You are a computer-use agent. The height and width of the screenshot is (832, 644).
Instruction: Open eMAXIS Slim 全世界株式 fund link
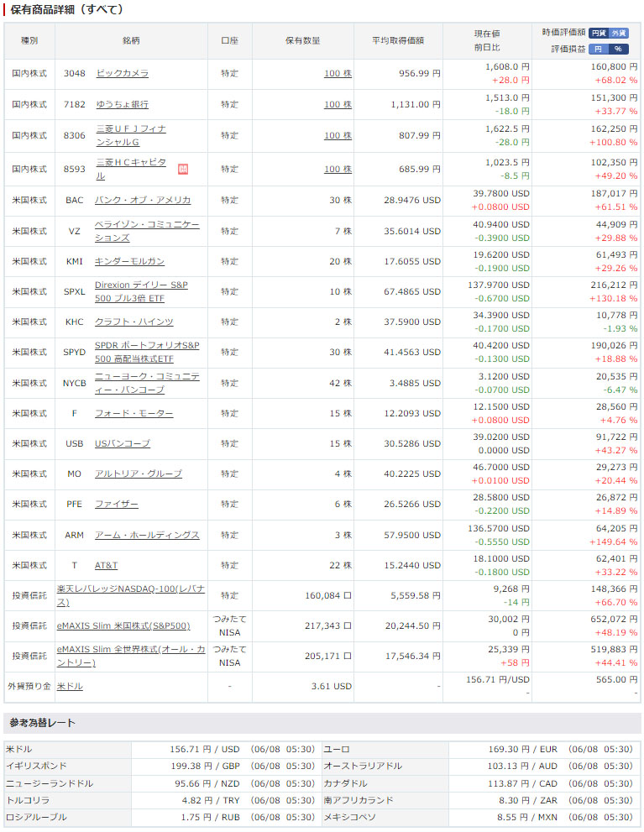click(130, 656)
